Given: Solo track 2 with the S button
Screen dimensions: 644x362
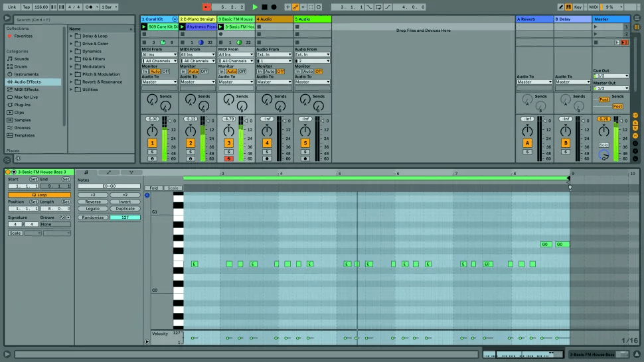Looking at the screenshot, I should click(x=190, y=152).
